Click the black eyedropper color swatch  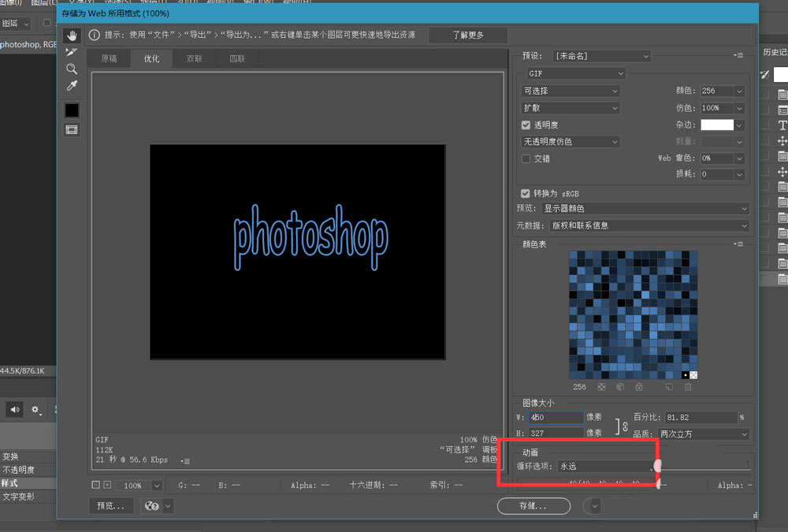point(72,110)
